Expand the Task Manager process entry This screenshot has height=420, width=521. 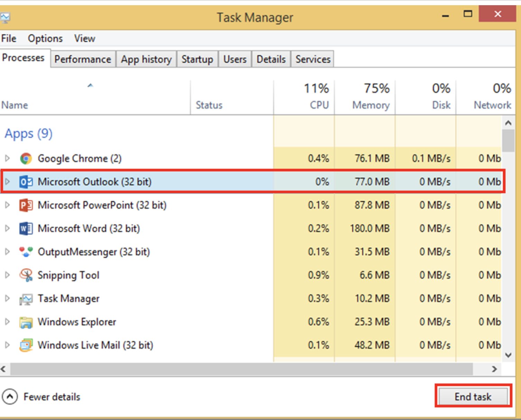tap(7, 298)
